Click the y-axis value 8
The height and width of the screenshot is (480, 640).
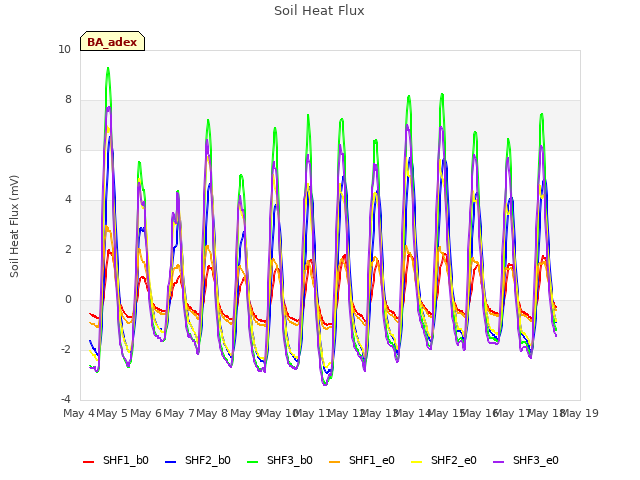68,100
